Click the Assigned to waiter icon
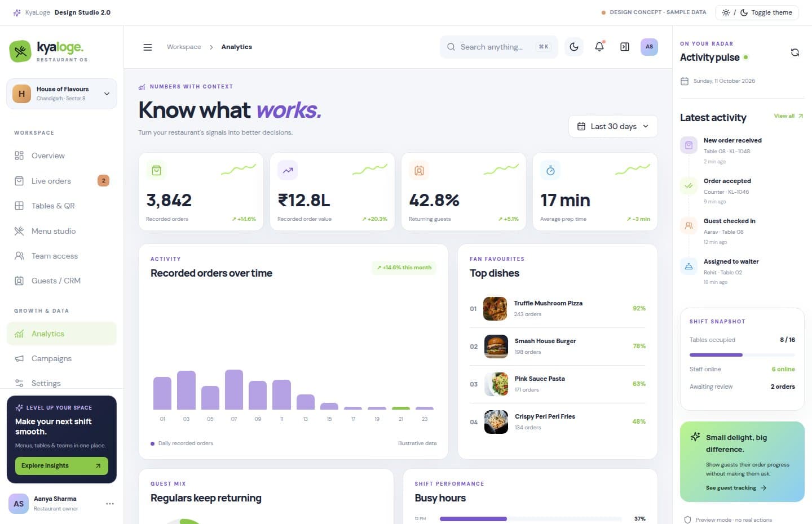812x524 pixels. coord(689,267)
